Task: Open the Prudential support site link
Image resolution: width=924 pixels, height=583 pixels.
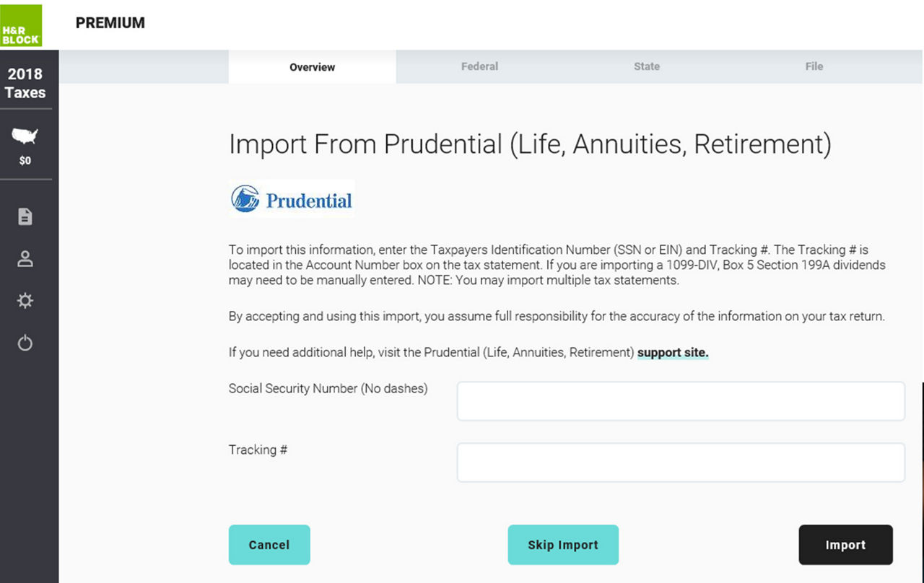Action: pos(672,352)
